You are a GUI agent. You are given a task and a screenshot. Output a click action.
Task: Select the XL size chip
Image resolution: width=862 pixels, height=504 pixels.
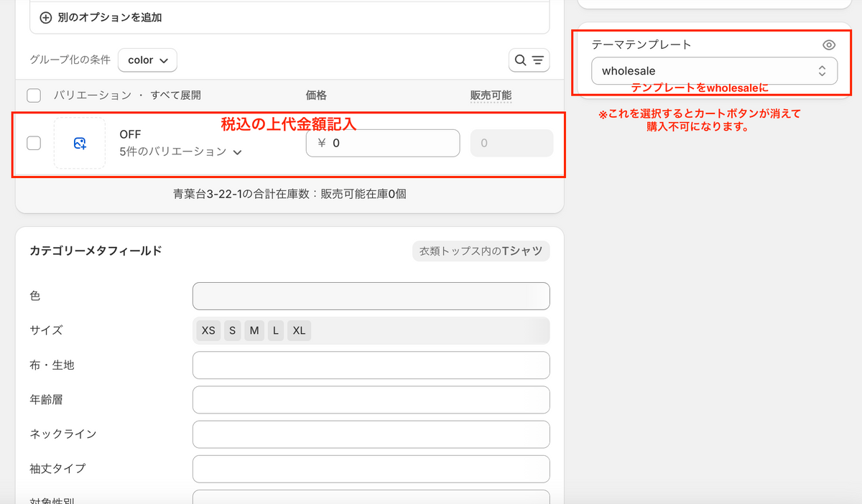299,331
